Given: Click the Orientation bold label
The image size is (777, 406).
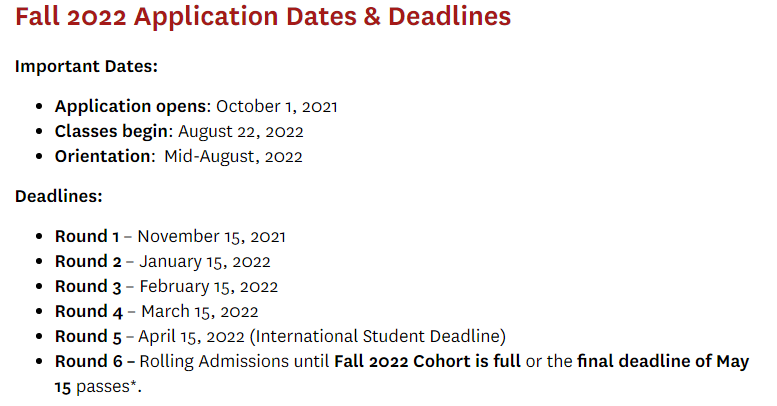Looking at the screenshot, I should (x=103, y=156).
